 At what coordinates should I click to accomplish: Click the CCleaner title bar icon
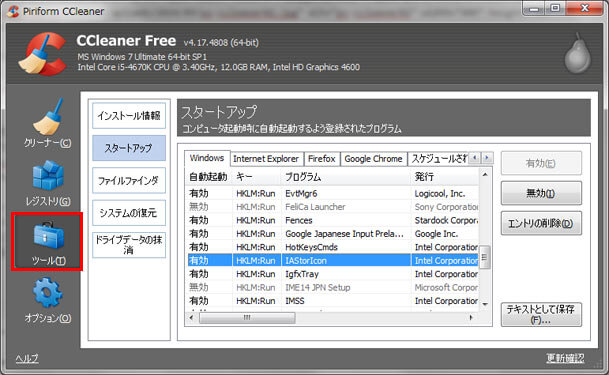pyautogui.click(x=13, y=11)
